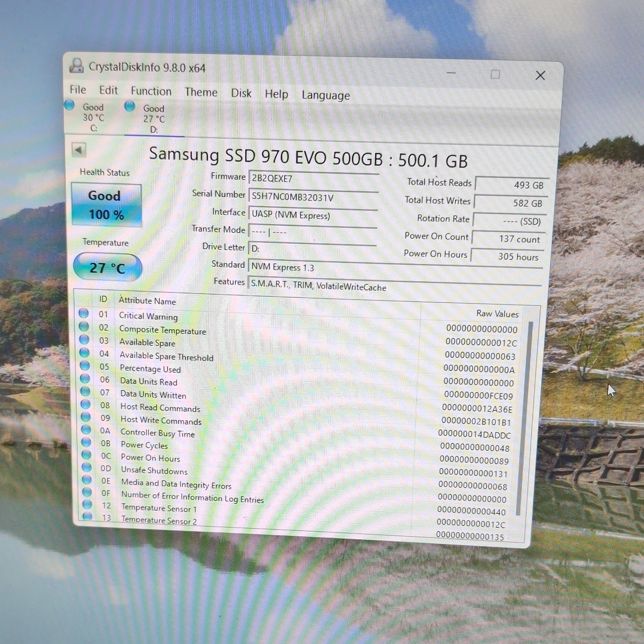Click the Power On Hours status orb
Image resolution: width=644 pixels, height=644 pixels.
(86, 455)
